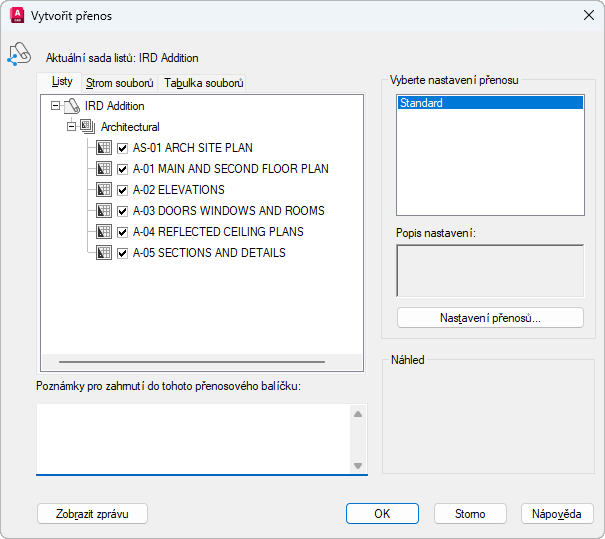Switch to the Strom souborů tab

[120, 83]
